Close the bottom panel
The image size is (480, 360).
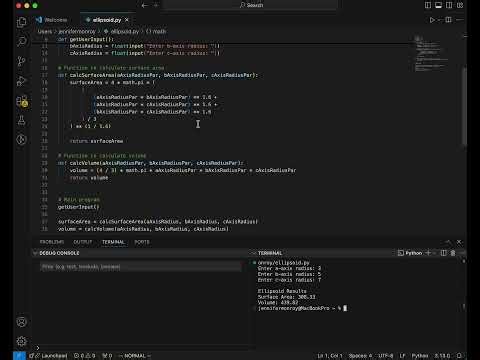[459, 242]
